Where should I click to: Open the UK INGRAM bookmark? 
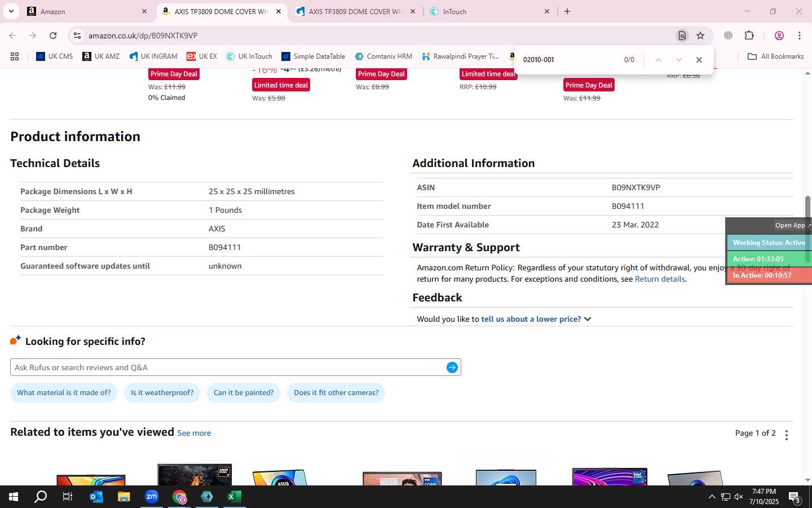(x=153, y=56)
